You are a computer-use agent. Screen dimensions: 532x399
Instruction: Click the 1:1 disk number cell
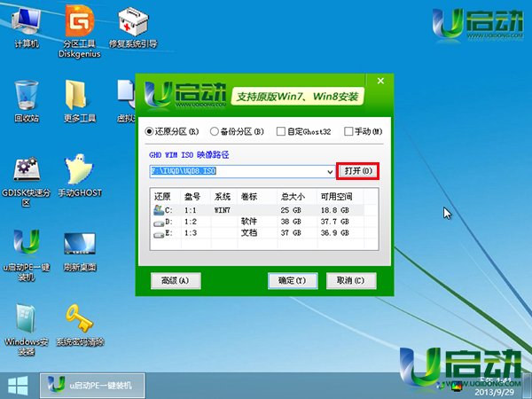(x=191, y=210)
